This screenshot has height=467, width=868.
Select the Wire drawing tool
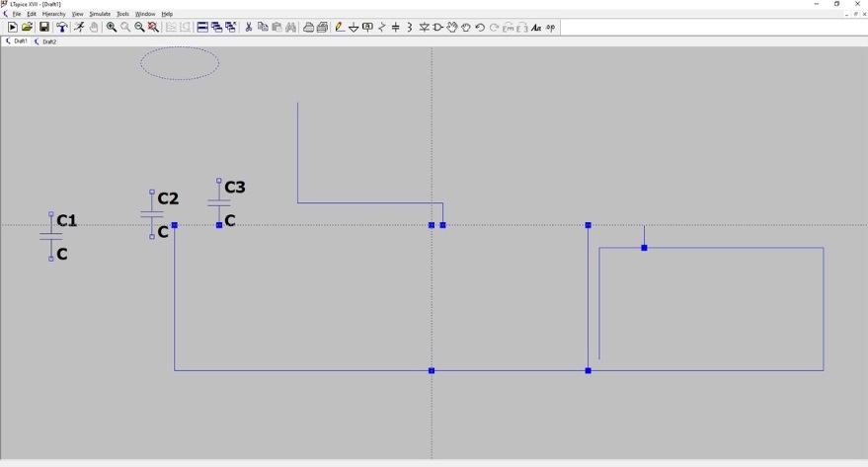pos(340,28)
